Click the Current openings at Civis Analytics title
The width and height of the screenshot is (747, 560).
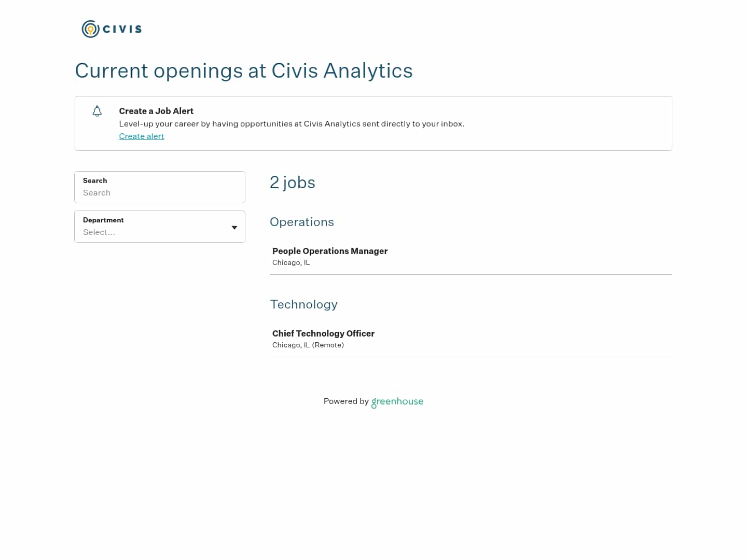(244, 71)
